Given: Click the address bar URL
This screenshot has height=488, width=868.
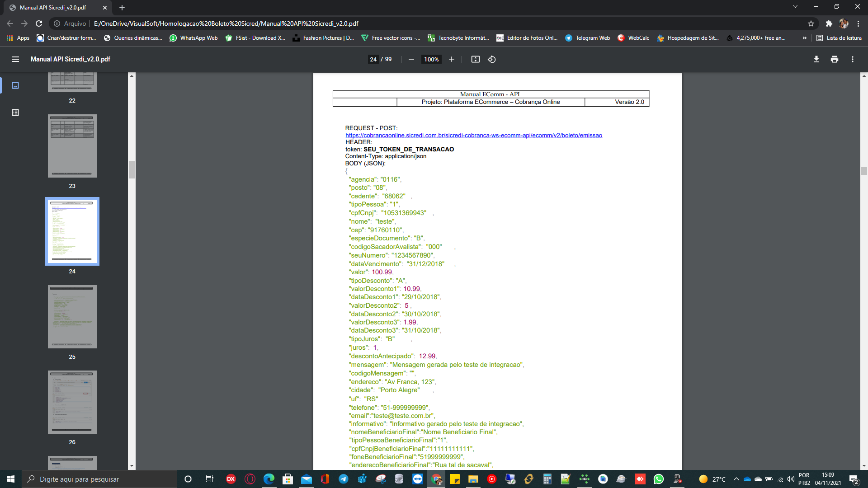Looking at the screenshot, I should 226,23.
